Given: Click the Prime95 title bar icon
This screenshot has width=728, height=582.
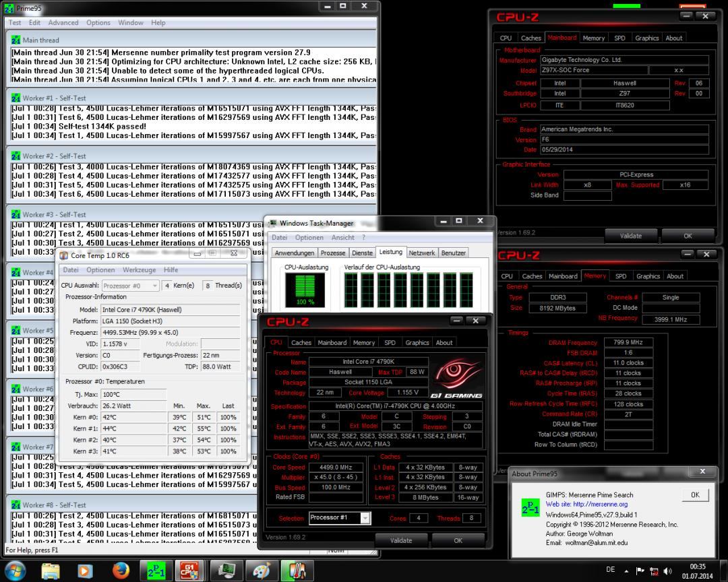Looking at the screenshot, I should click(x=9, y=8).
